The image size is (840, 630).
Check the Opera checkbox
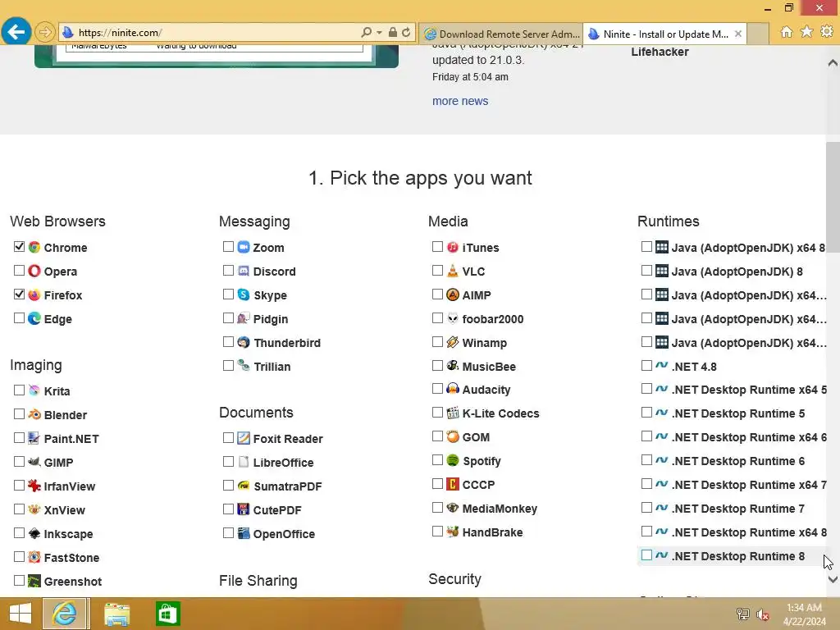tap(20, 271)
